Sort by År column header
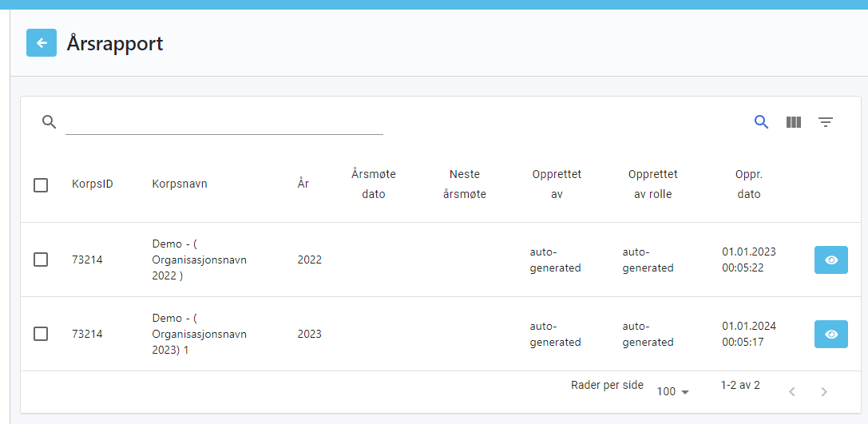868x424 pixels. tap(303, 184)
